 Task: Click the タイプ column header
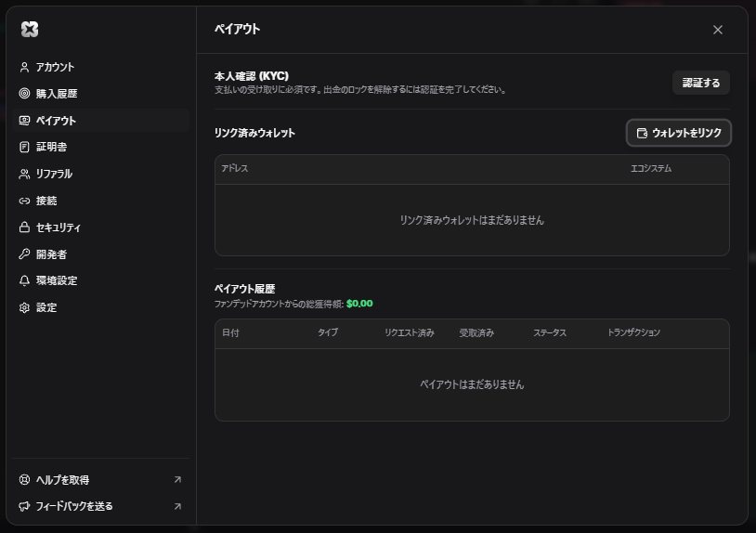[x=328, y=333]
